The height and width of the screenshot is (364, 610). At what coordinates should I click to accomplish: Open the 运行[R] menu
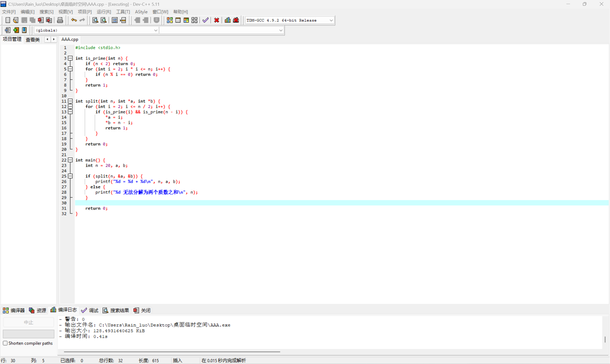pyautogui.click(x=104, y=12)
